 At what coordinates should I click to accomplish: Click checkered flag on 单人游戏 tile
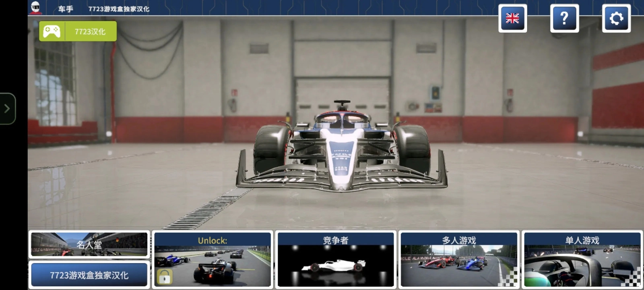pos(634,278)
